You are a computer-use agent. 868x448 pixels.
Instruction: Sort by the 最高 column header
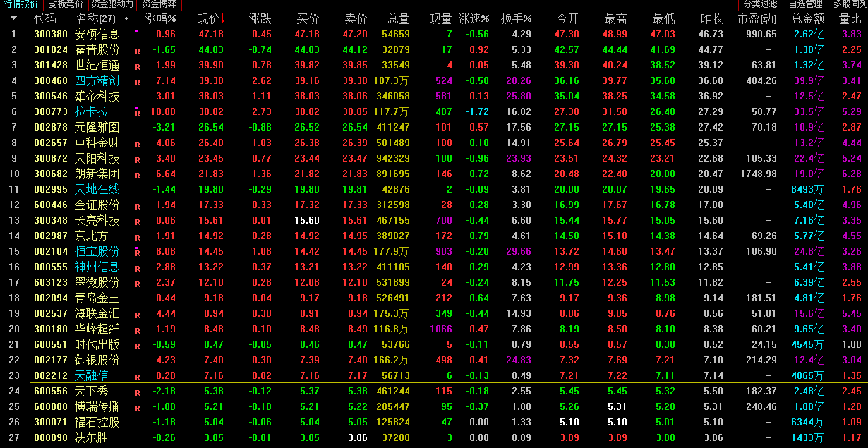pos(616,18)
